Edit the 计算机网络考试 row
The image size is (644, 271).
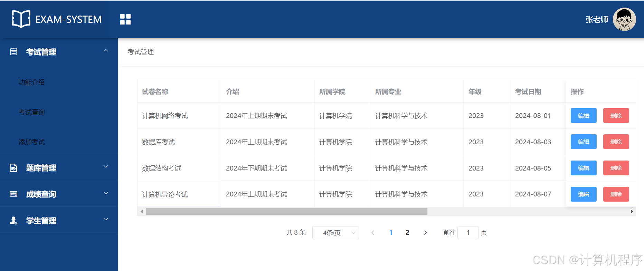584,116
